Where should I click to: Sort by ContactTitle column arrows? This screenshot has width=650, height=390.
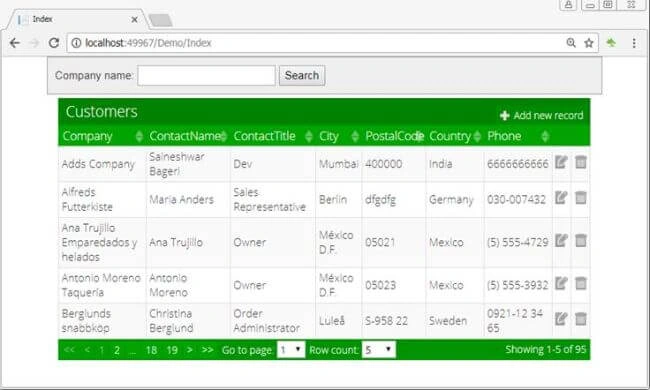point(308,136)
